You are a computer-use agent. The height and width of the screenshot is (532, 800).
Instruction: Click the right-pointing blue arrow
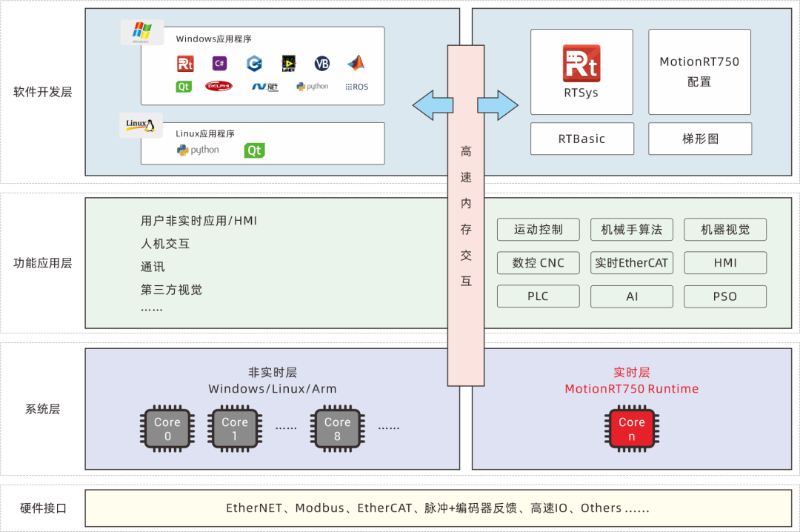pyautogui.click(x=498, y=104)
